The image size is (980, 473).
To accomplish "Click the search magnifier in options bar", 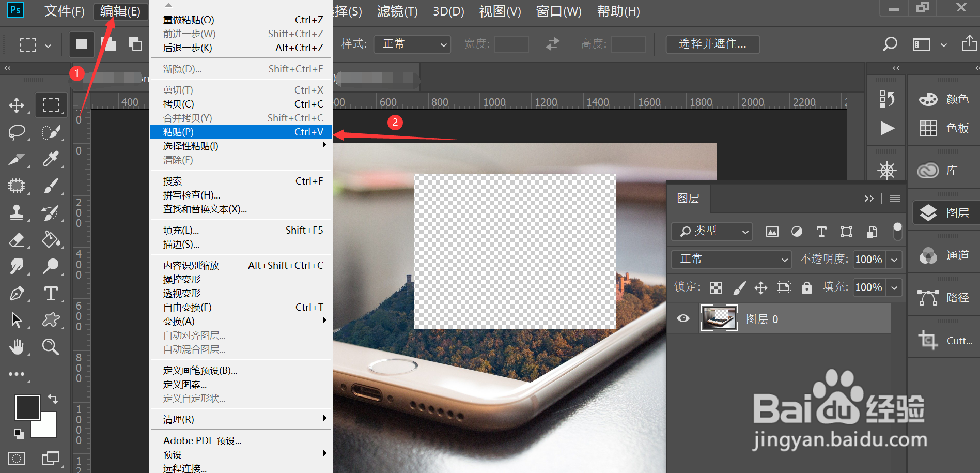I will point(890,44).
